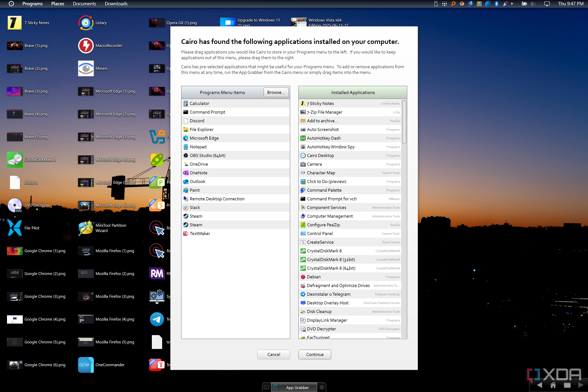Select Remote Desktop Connection in the list

click(236, 199)
